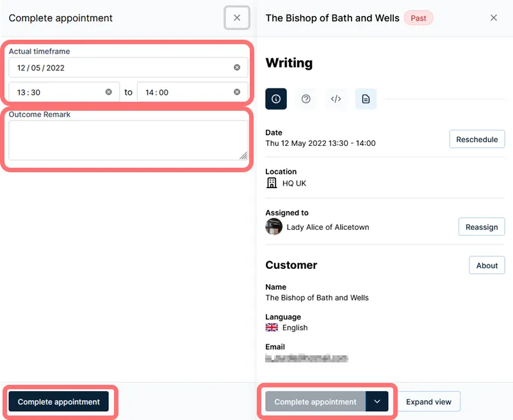The height and width of the screenshot is (420, 513).
Task: Click the Customer section heading
Action: (291, 265)
